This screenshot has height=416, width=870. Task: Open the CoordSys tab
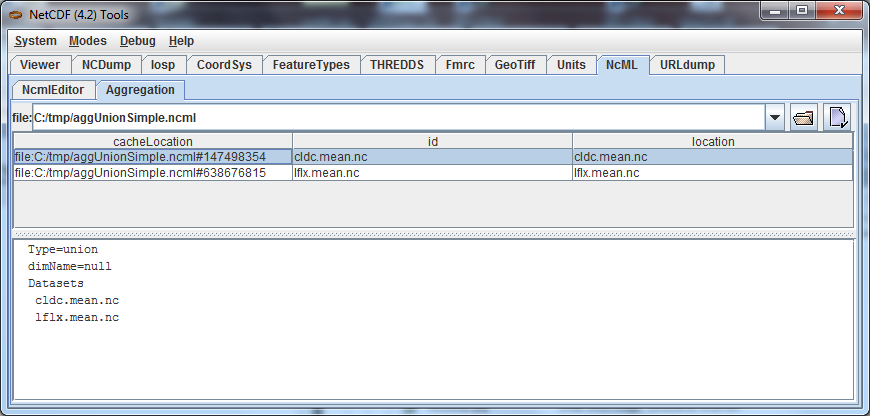coord(224,65)
